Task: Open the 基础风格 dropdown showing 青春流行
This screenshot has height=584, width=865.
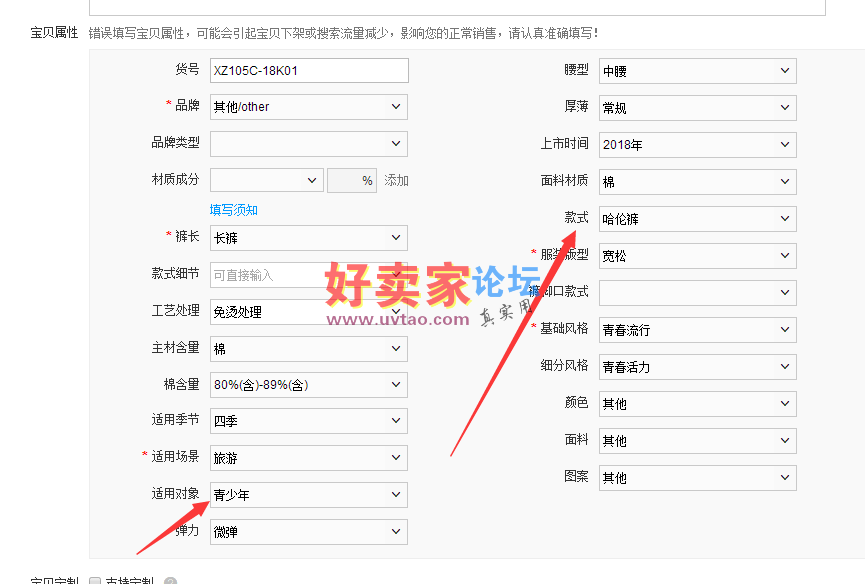Action: click(x=697, y=330)
